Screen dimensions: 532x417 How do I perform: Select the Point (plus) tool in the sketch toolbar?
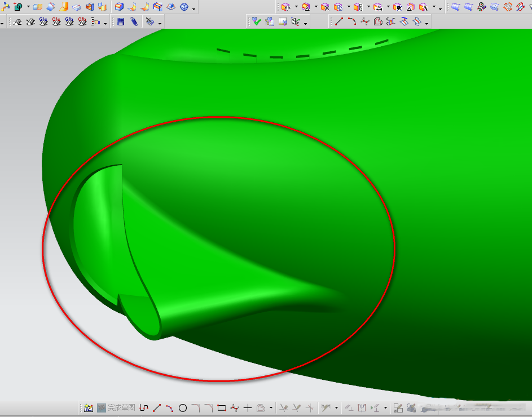[247, 407]
